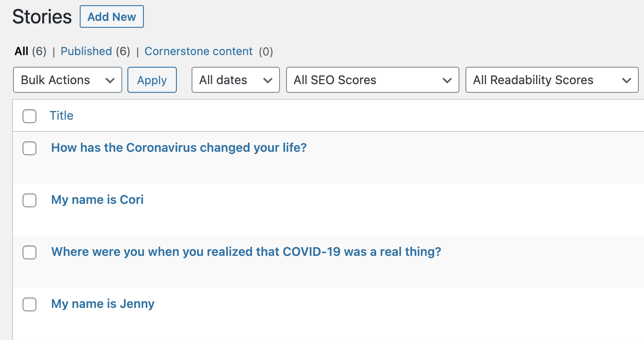Screen dimensions: 644x340
Task: Check the COVID-19 story checkbox
Action: 29,252
